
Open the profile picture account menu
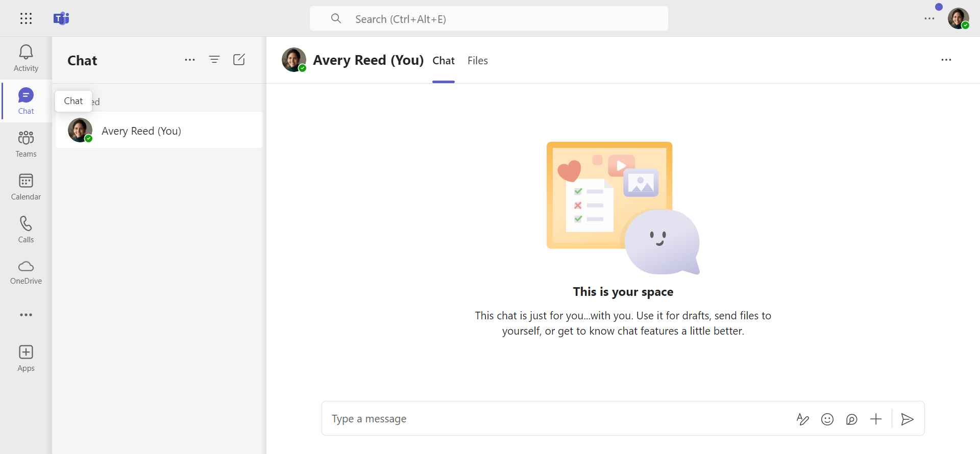(958, 19)
